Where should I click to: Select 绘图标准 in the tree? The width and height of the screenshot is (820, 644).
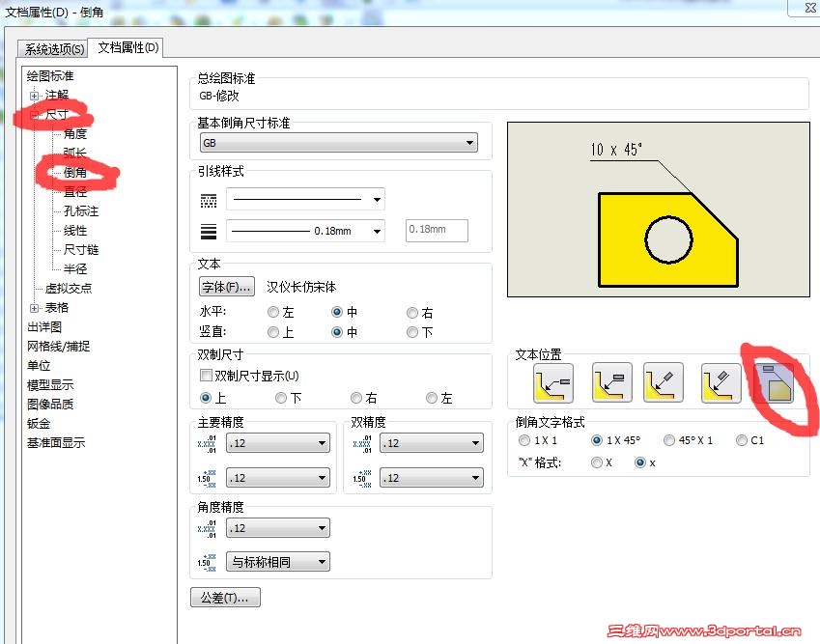tap(50, 76)
